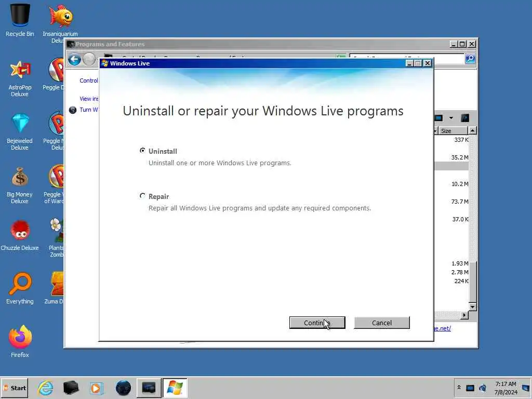The image size is (532, 399).
Task: Open dropdown arrow left of Size column
Action: click(435, 130)
